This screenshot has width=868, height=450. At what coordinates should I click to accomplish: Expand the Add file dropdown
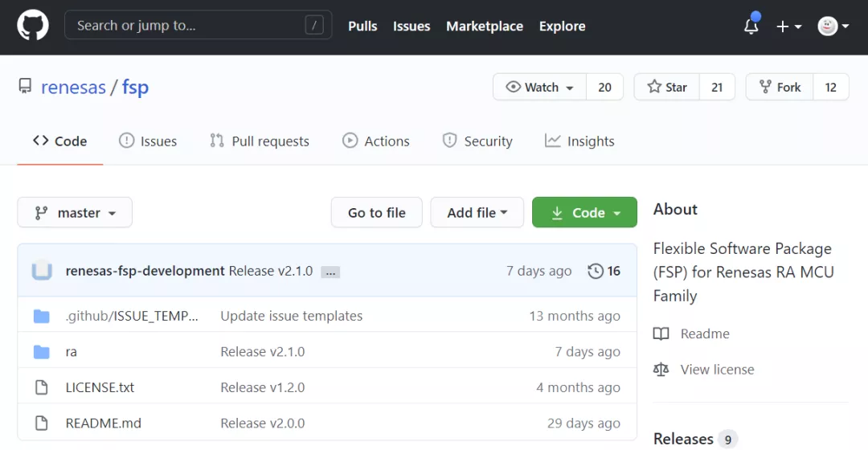point(477,213)
